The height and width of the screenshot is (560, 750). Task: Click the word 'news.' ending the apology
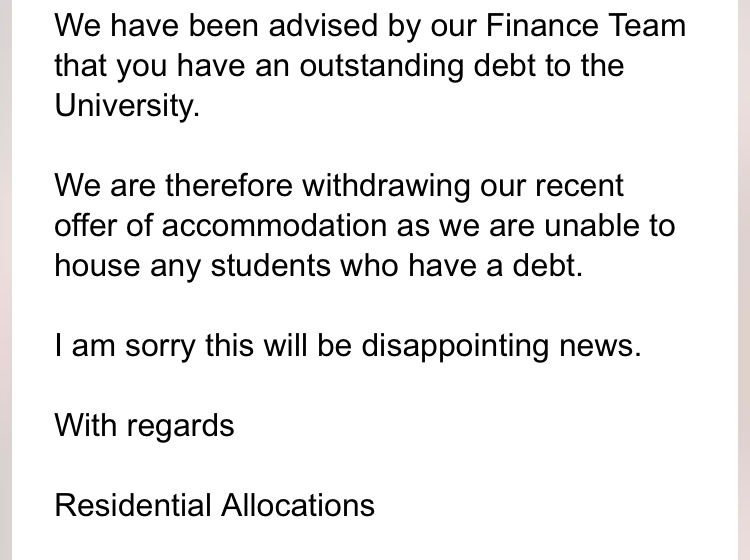600,345
